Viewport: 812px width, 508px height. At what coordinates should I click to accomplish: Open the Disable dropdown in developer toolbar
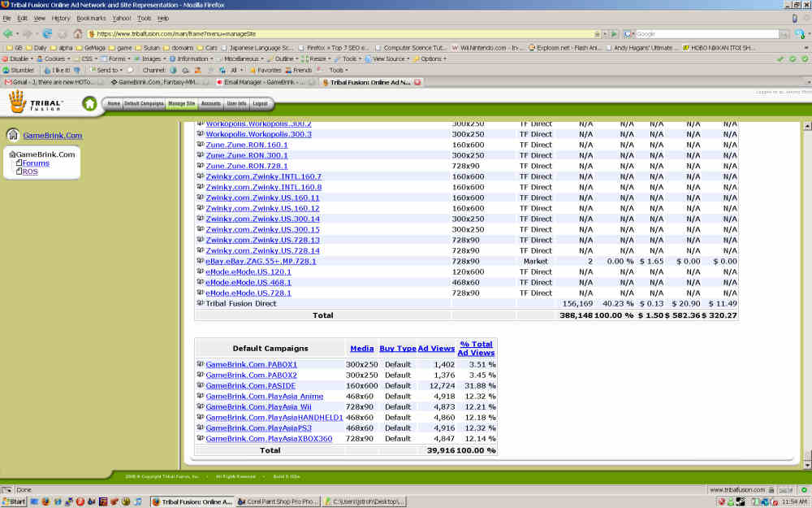point(20,59)
